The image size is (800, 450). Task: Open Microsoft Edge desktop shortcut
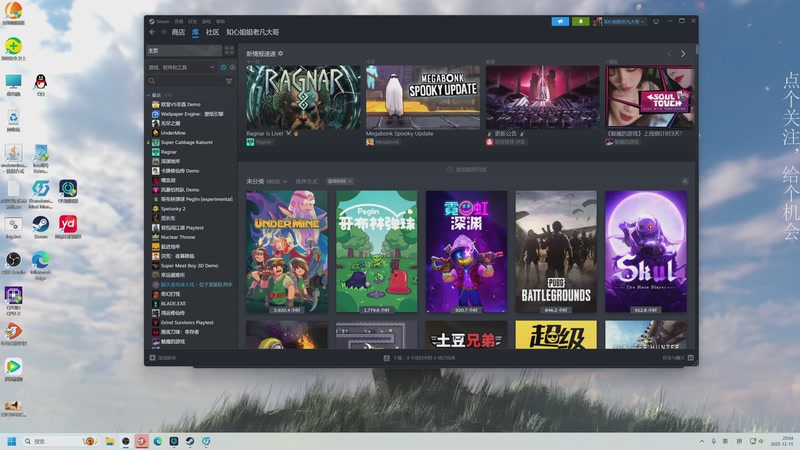coord(40,260)
